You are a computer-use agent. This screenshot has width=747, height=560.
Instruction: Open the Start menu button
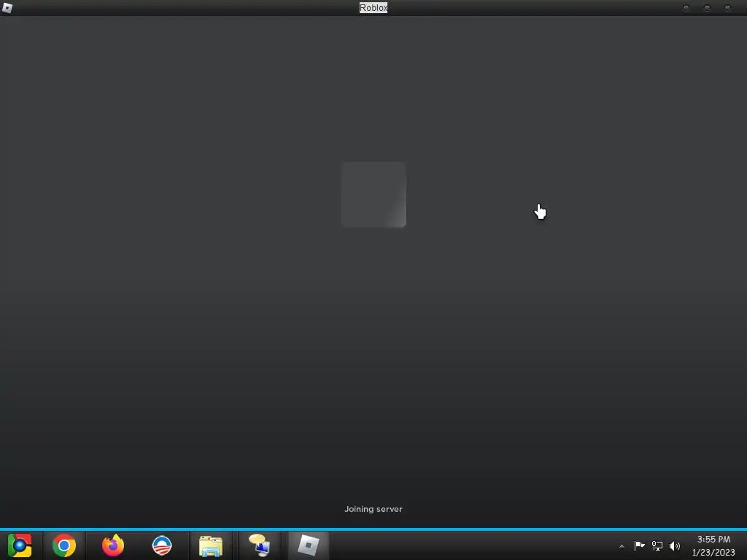tap(20, 545)
